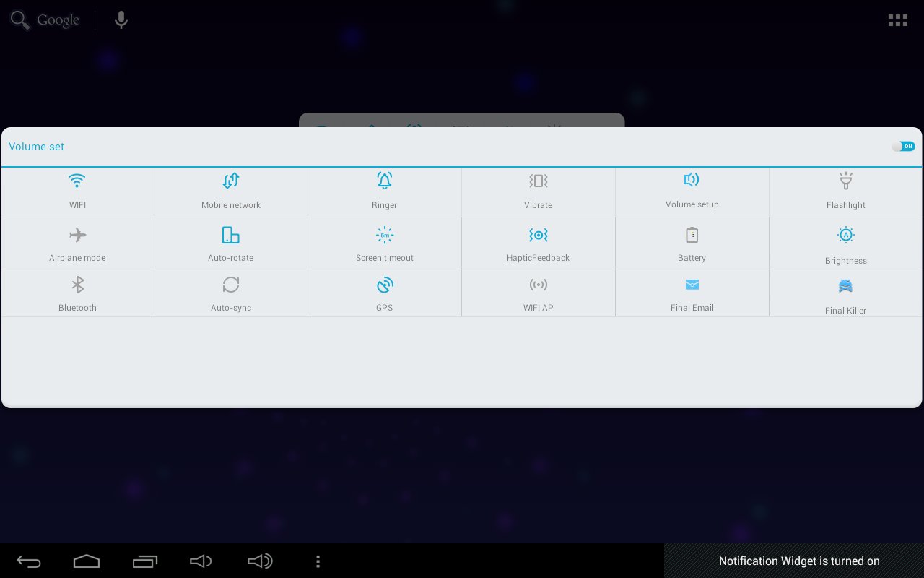Click the Mobile network label
Screen dimensions: 924x578
pyautogui.click(x=231, y=205)
